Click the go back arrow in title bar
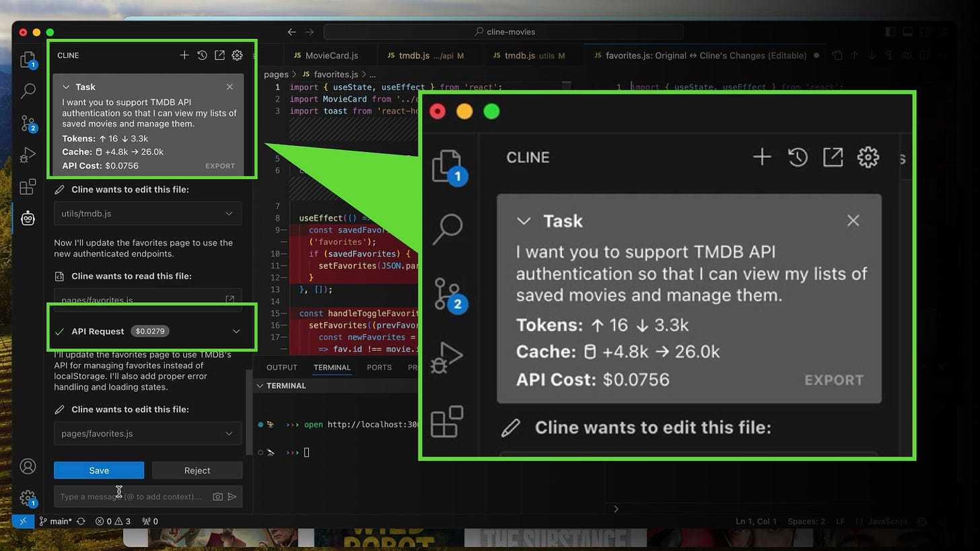The height and width of the screenshot is (551, 980). (x=291, y=32)
